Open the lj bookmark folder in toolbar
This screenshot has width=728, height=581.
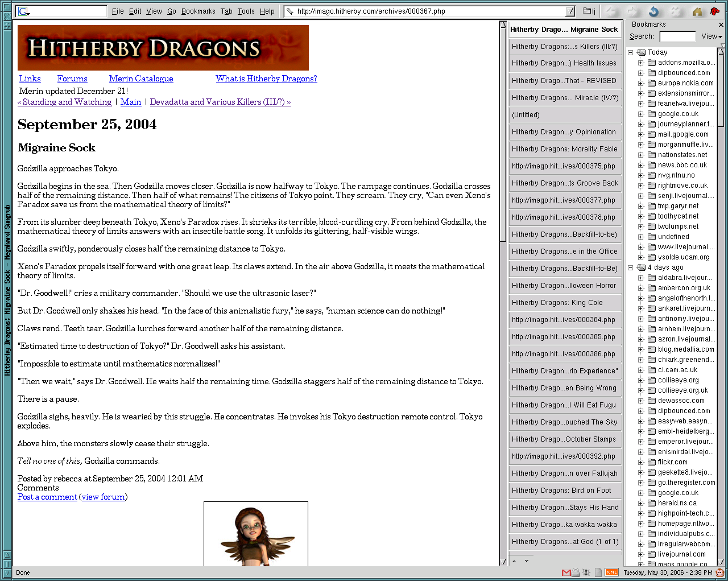pyautogui.click(x=589, y=11)
